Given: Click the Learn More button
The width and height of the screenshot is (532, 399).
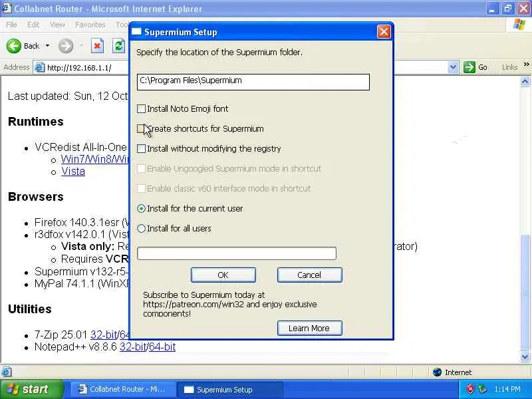Looking at the screenshot, I should (309, 328).
